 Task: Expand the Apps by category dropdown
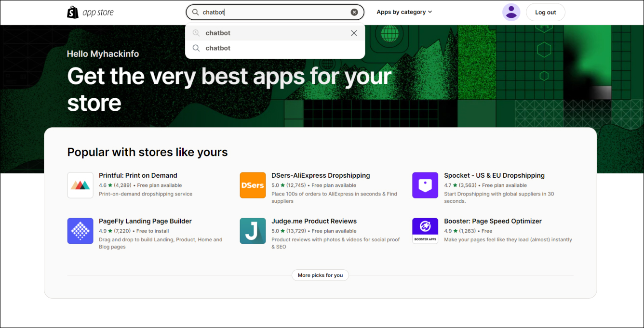[404, 12]
